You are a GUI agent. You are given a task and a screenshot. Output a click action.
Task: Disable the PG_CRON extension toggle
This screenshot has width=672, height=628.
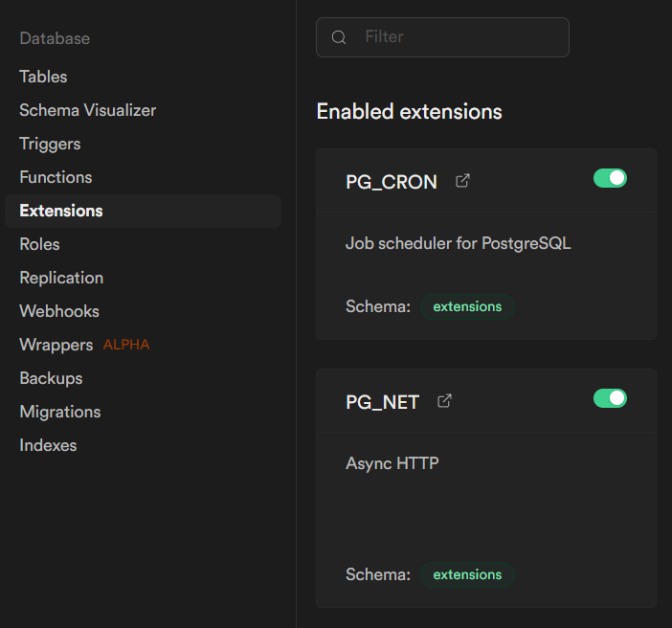(x=610, y=178)
